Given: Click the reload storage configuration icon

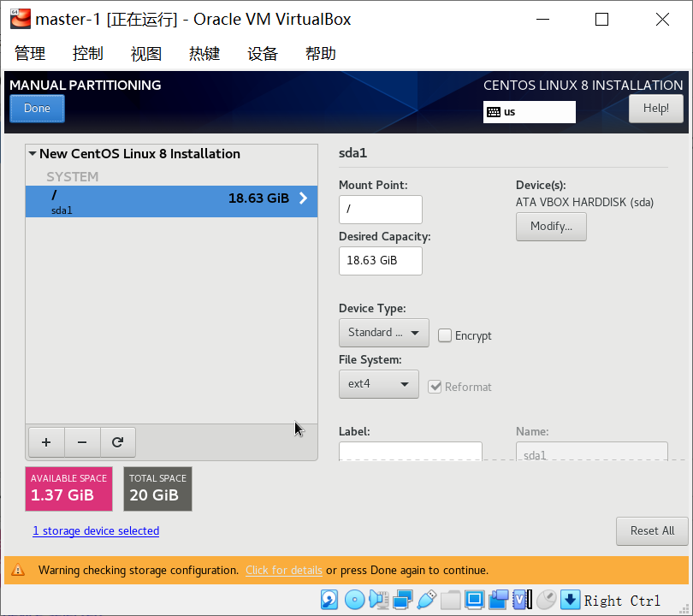Looking at the screenshot, I should click(117, 442).
